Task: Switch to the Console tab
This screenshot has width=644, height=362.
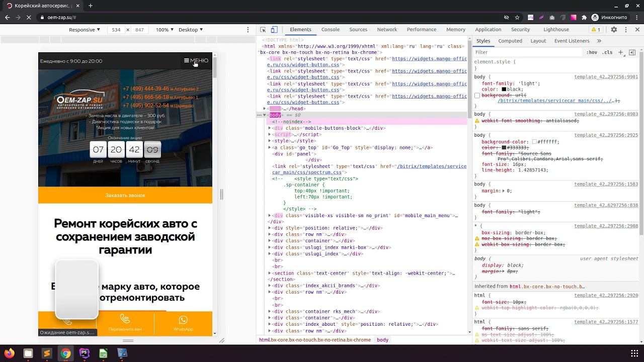Action: 331,30
